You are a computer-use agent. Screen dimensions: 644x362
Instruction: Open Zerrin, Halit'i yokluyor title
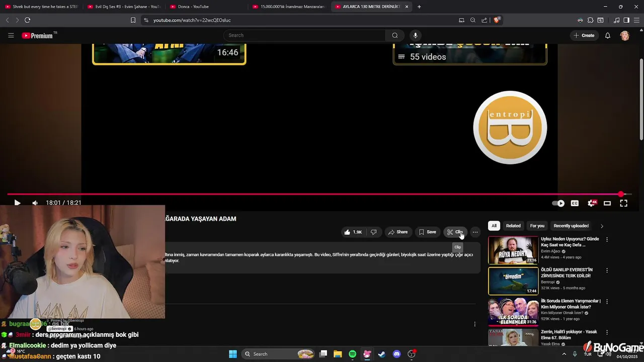point(569,334)
